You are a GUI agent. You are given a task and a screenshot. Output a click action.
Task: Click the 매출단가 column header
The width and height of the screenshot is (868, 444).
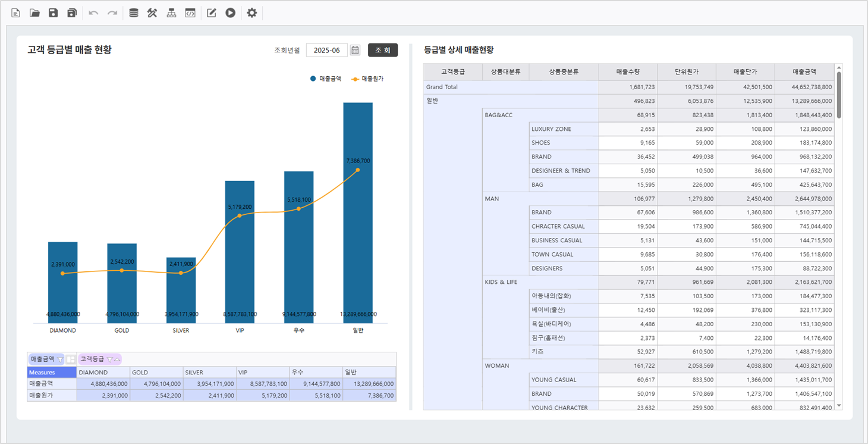point(746,72)
